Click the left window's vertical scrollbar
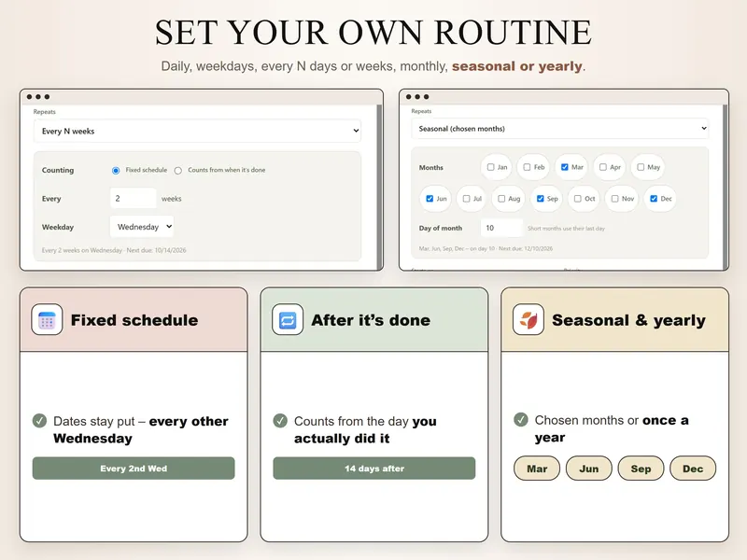The width and height of the screenshot is (747, 560). pyautogui.click(x=380, y=188)
